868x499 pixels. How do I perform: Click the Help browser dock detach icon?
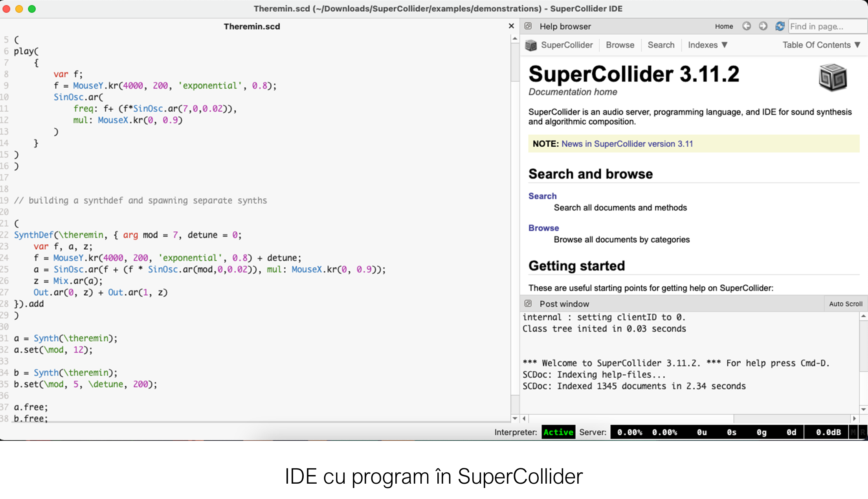coord(528,26)
